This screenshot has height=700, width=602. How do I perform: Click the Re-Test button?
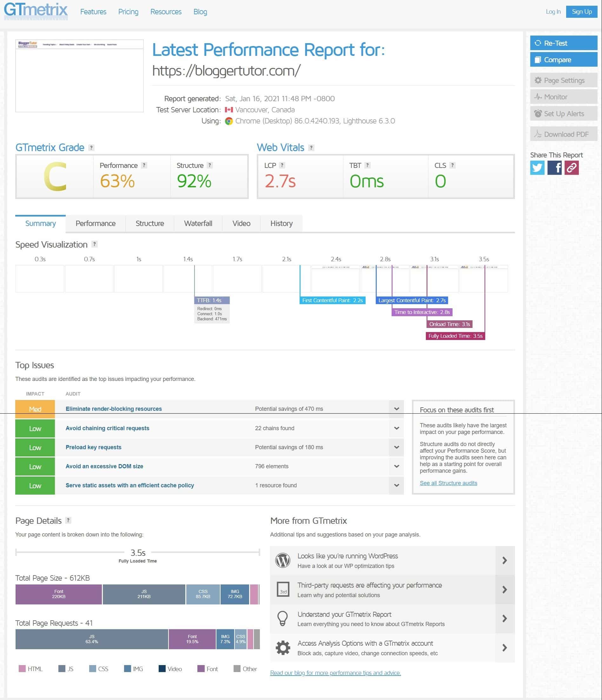pos(564,43)
